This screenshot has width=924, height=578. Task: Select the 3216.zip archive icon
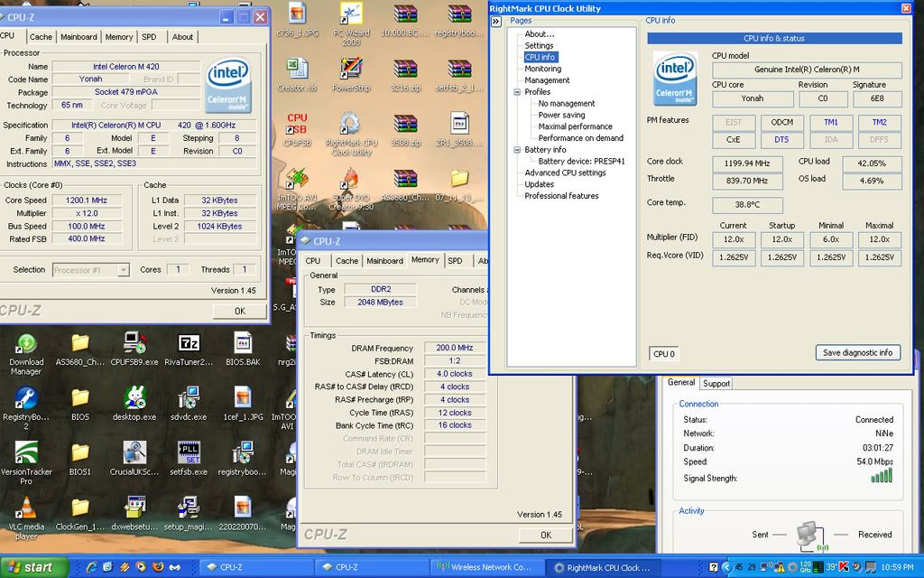(x=405, y=75)
